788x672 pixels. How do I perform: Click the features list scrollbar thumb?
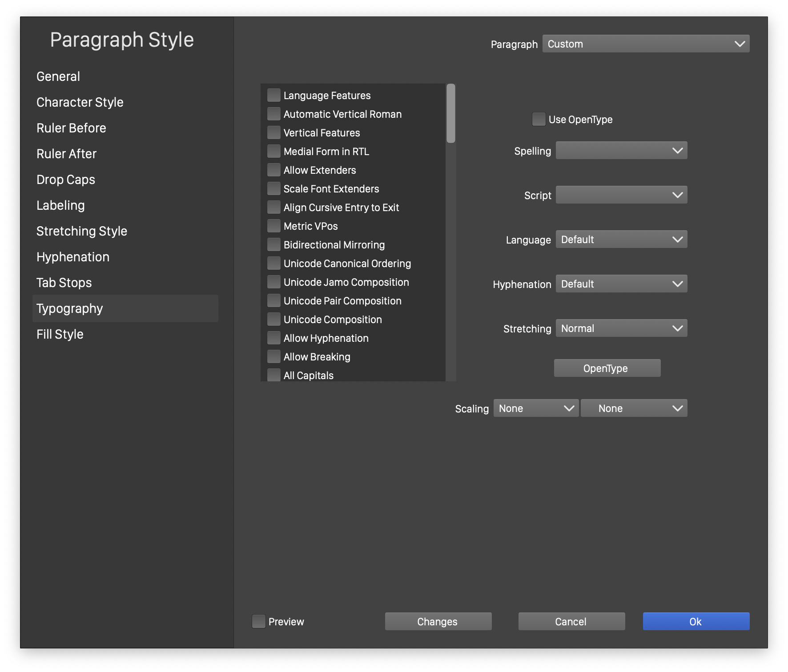point(450,114)
